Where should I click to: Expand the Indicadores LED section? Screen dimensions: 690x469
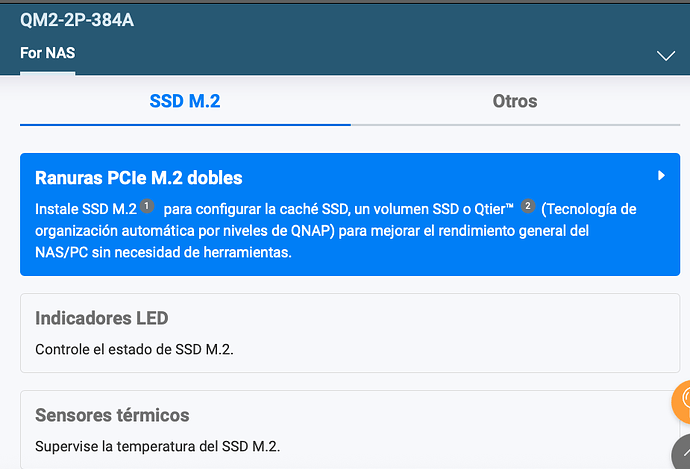350,333
